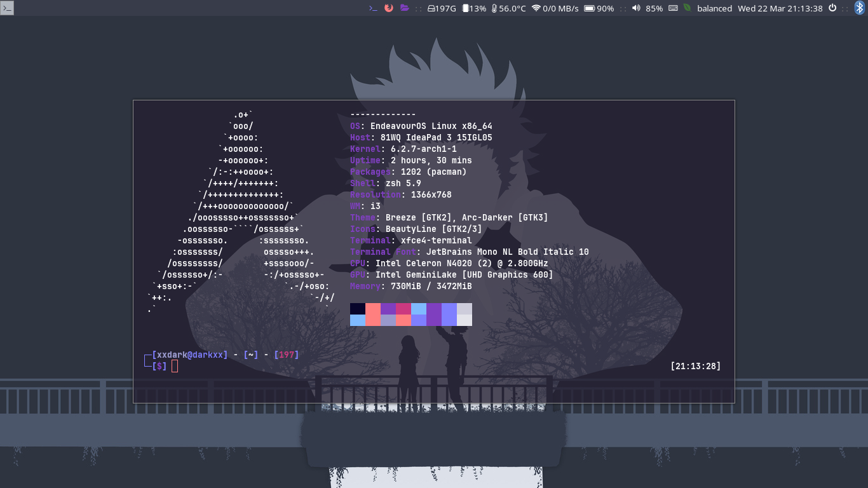Viewport: 868px width, 488px height.
Task: Click the '81WQ IdeaPad 3 15IGL05' host value
Action: coord(437,137)
